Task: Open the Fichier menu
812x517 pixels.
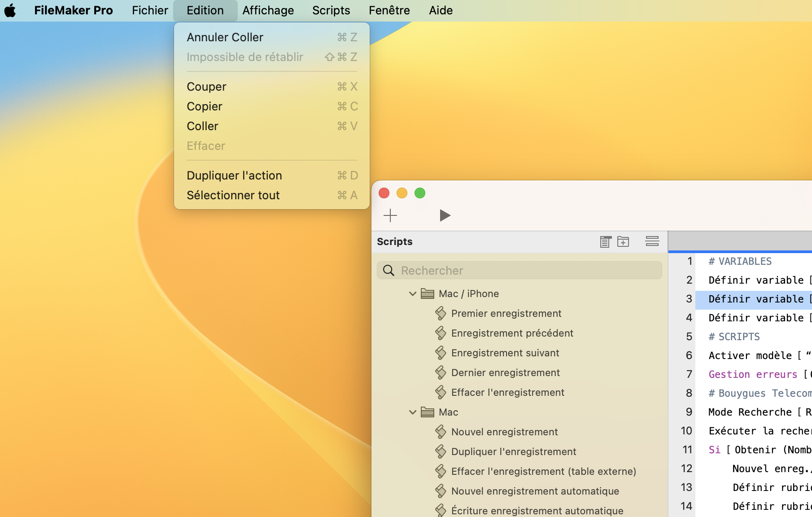Action: tap(150, 10)
